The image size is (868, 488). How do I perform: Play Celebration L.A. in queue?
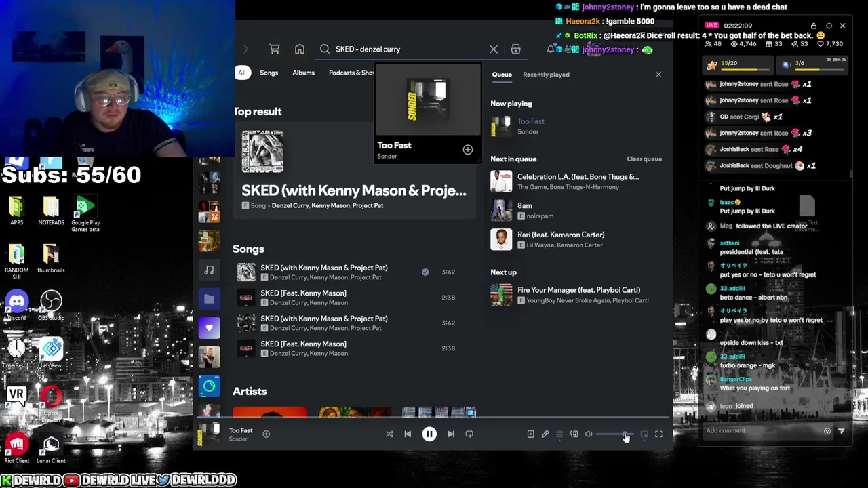pos(576,182)
